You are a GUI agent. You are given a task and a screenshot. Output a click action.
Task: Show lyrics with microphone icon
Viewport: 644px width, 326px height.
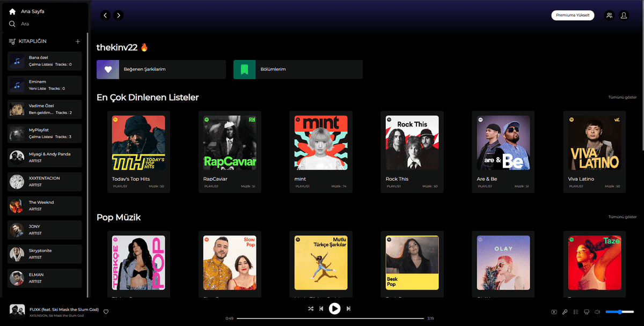[x=565, y=312]
